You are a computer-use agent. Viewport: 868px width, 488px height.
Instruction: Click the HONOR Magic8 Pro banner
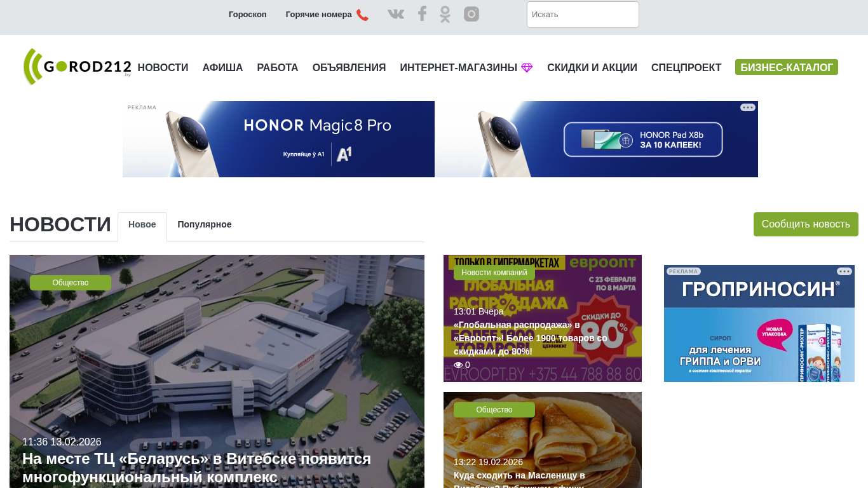click(x=279, y=139)
